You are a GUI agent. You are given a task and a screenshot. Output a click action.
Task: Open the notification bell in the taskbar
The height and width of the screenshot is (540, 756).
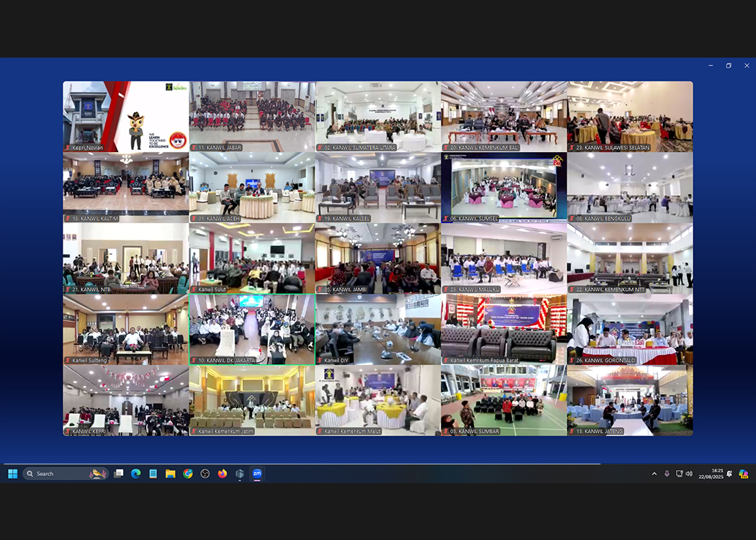point(729,474)
